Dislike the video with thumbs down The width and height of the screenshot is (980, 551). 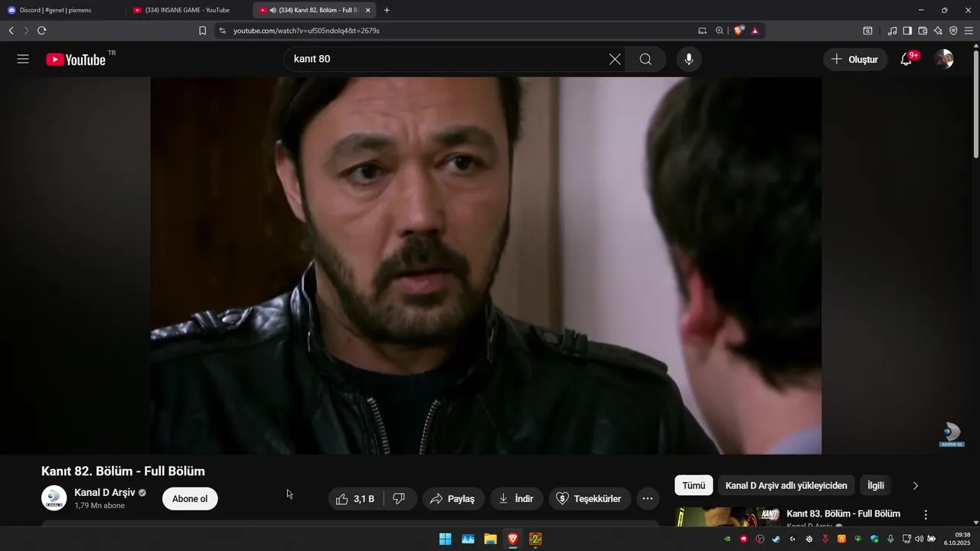[x=399, y=499]
